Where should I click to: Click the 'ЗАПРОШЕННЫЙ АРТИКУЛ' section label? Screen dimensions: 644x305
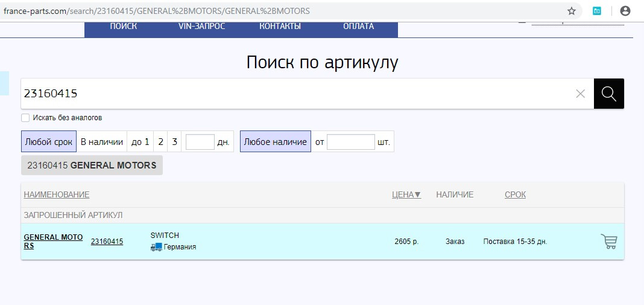[73, 215]
